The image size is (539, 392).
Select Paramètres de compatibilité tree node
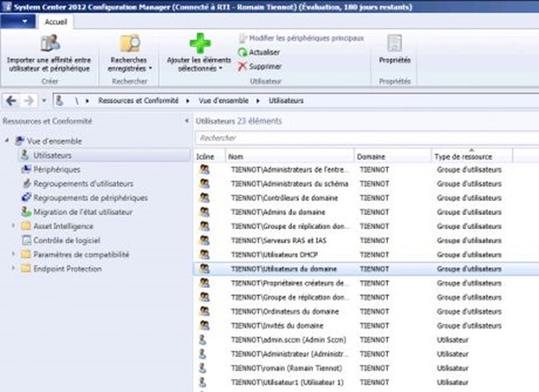click(82, 254)
